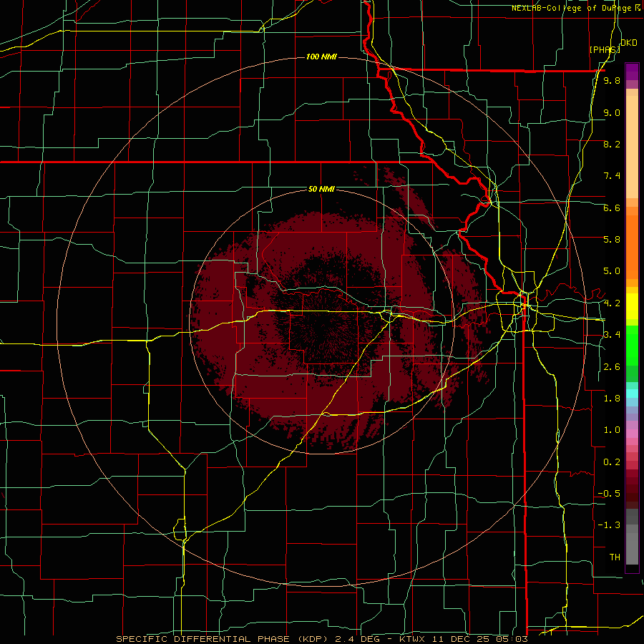Click the cyan segment of the color scale
This screenshot has width=644, height=644.
[632, 394]
